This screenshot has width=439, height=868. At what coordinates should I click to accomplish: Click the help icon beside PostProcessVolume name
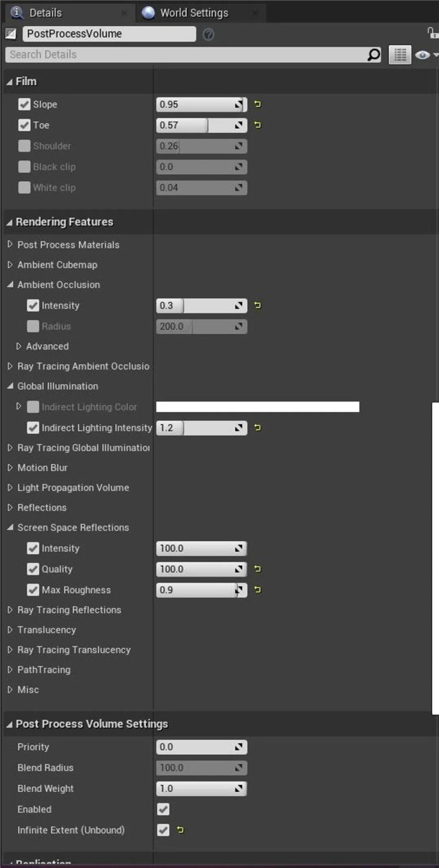click(x=209, y=34)
